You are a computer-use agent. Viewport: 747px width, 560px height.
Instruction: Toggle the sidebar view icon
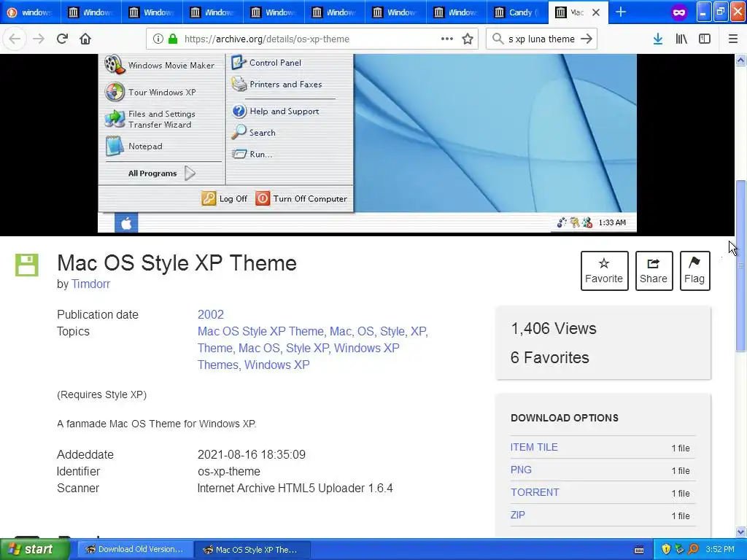(705, 39)
